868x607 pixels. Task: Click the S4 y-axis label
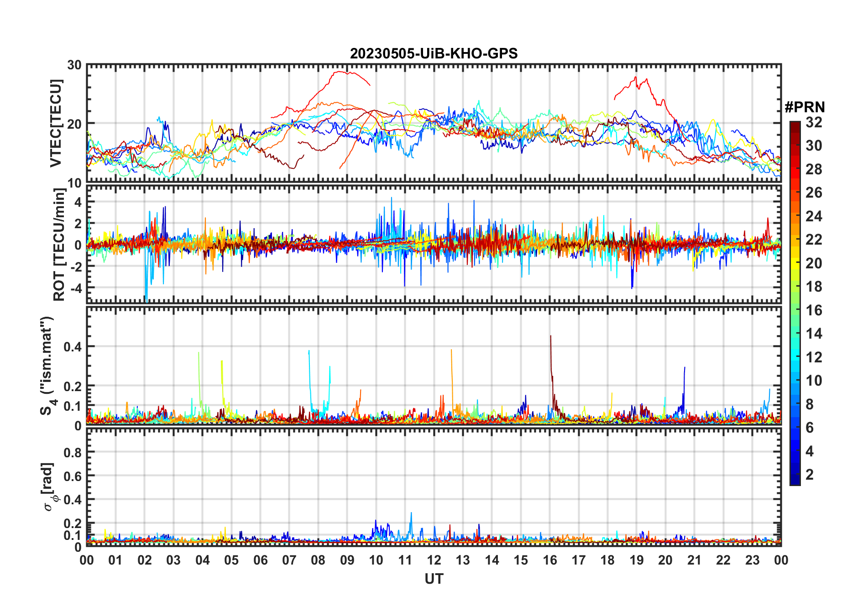point(47,366)
